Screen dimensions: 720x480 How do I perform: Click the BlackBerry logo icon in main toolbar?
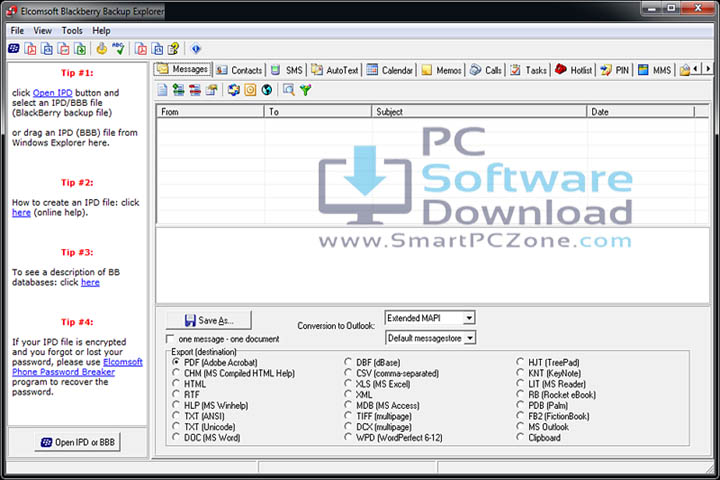[x=14, y=48]
